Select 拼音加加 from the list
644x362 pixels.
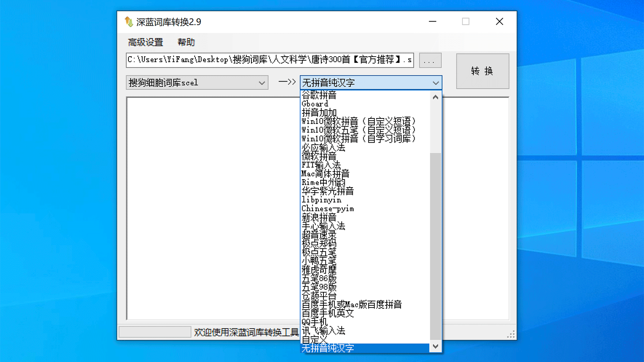(x=365, y=113)
